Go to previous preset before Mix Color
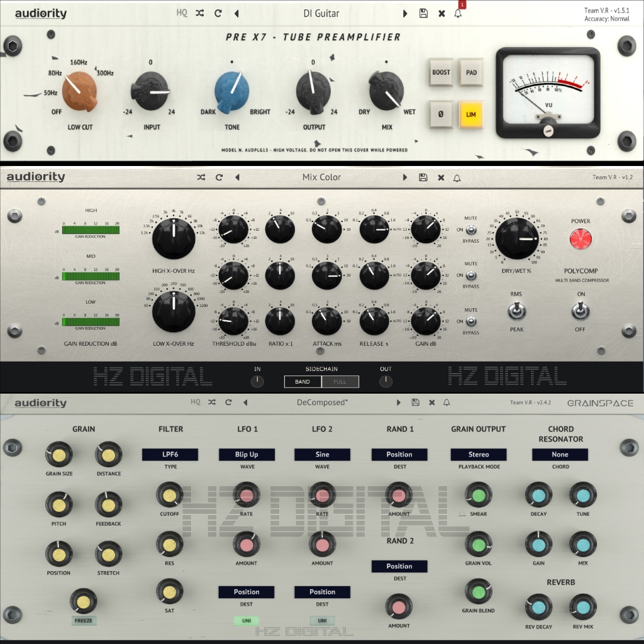The height and width of the screenshot is (644, 644). click(237, 177)
